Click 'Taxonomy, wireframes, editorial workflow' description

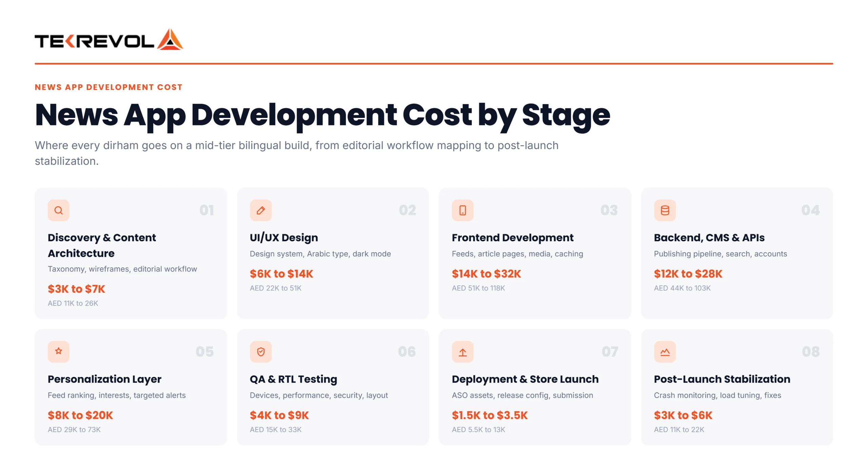pyautogui.click(x=122, y=269)
